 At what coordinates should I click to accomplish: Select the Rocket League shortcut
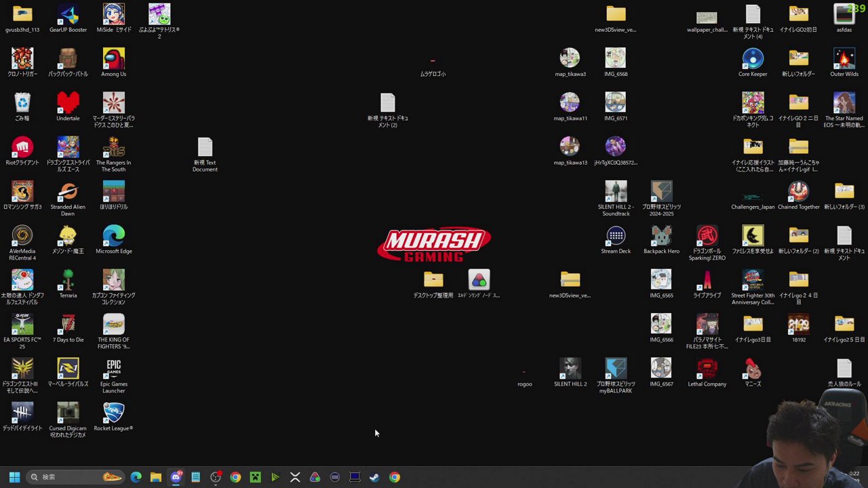coord(113,414)
